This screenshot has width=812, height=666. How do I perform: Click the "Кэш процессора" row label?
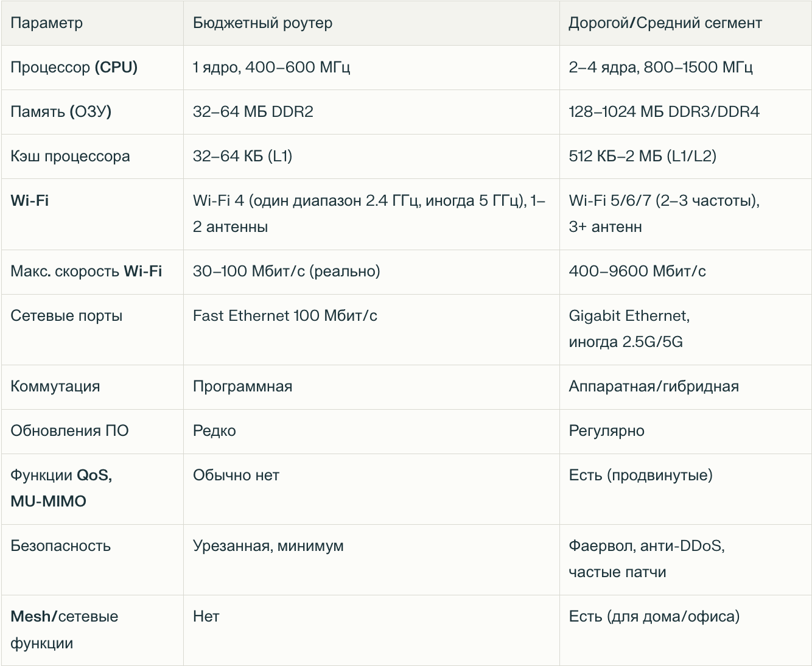pyautogui.click(x=70, y=156)
